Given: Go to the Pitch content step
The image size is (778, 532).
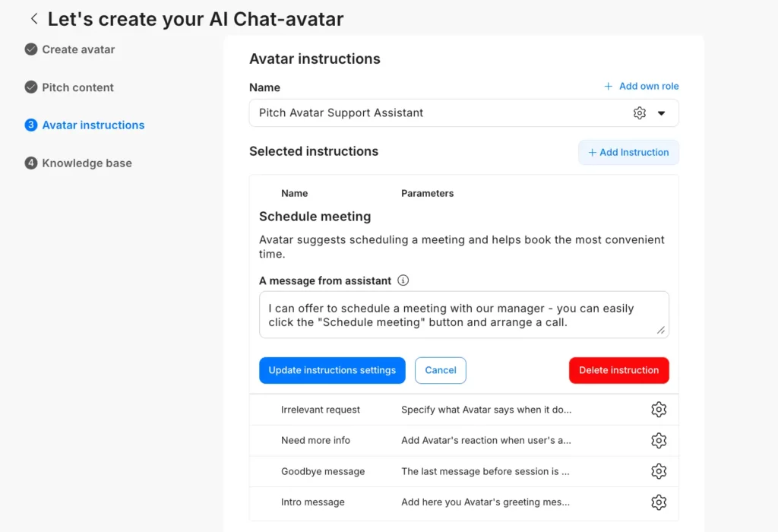Looking at the screenshot, I should coord(77,87).
